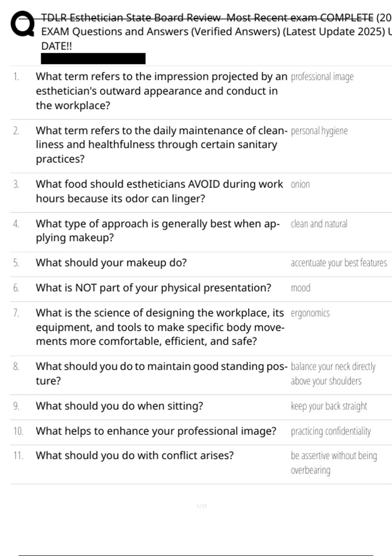Image resolution: width=392 pixels, height=556 pixels.
Task: Select the 'personal hygiene' answer text
Action: click(x=319, y=131)
